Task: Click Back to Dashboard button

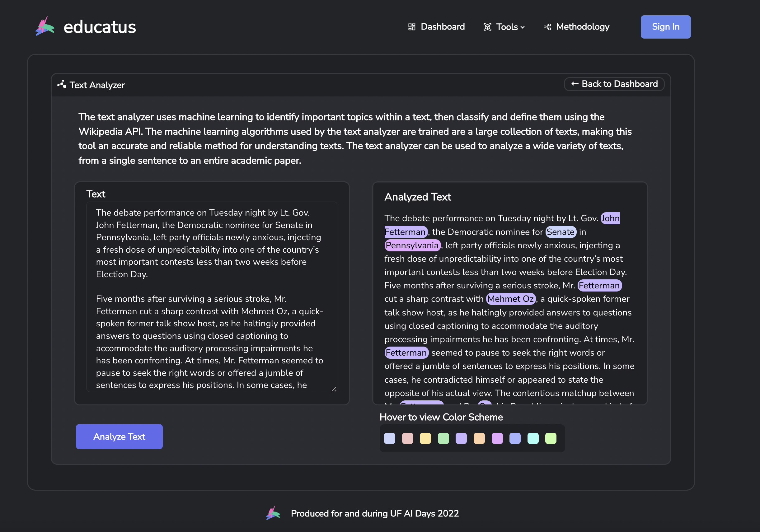Action: (614, 84)
